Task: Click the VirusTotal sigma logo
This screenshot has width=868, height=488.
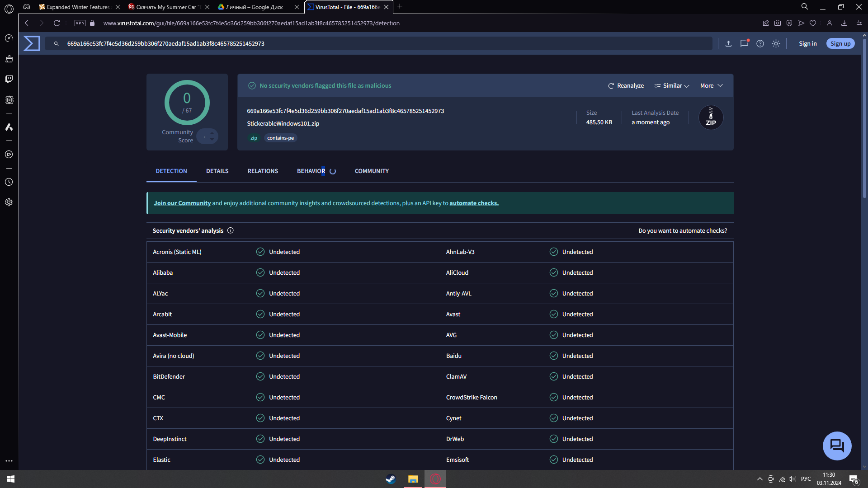Action: 32,43
